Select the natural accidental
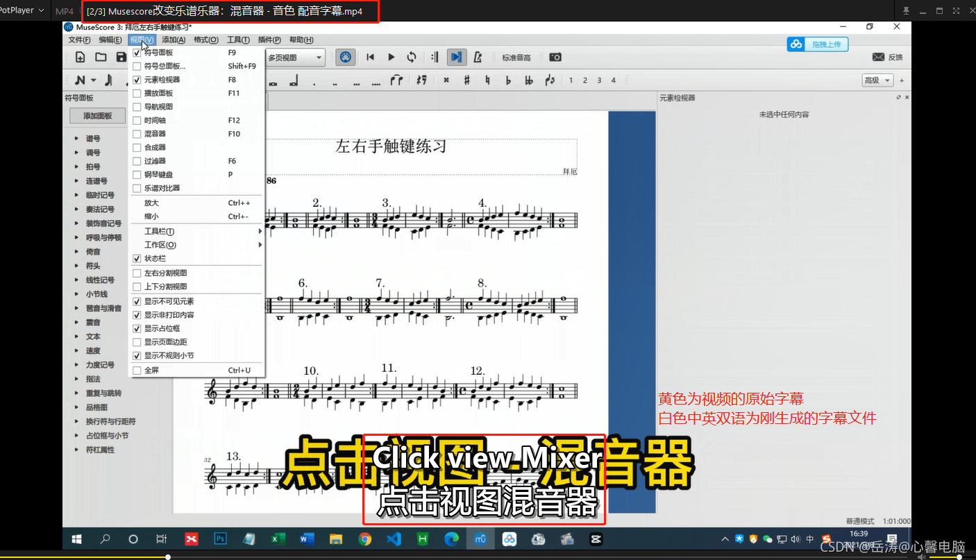Image resolution: width=976 pixels, height=560 pixels. tap(487, 80)
